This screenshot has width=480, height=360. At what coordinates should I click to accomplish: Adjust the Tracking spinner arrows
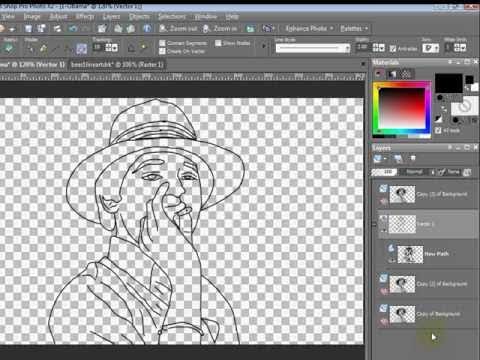[112, 48]
